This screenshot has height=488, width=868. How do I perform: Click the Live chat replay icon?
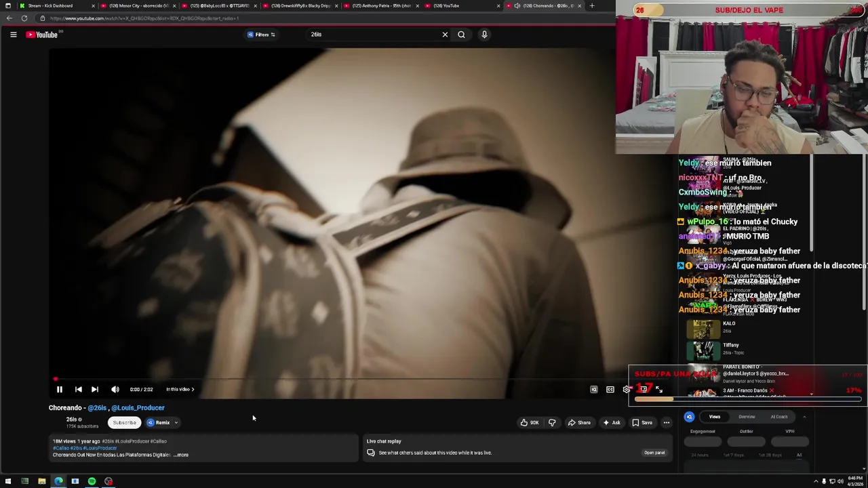pyautogui.click(x=371, y=453)
